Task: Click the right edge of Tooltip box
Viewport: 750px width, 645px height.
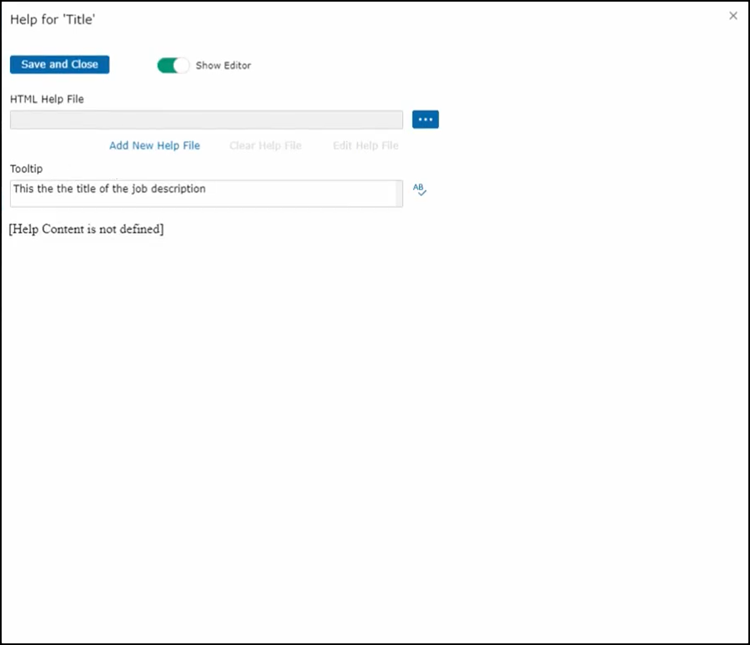Action: point(398,193)
